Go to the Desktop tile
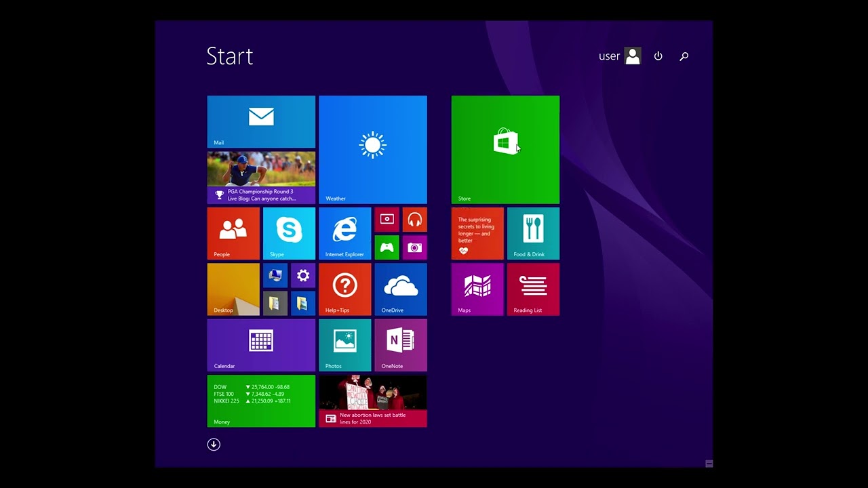The width and height of the screenshot is (868, 488). pyautogui.click(x=233, y=289)
